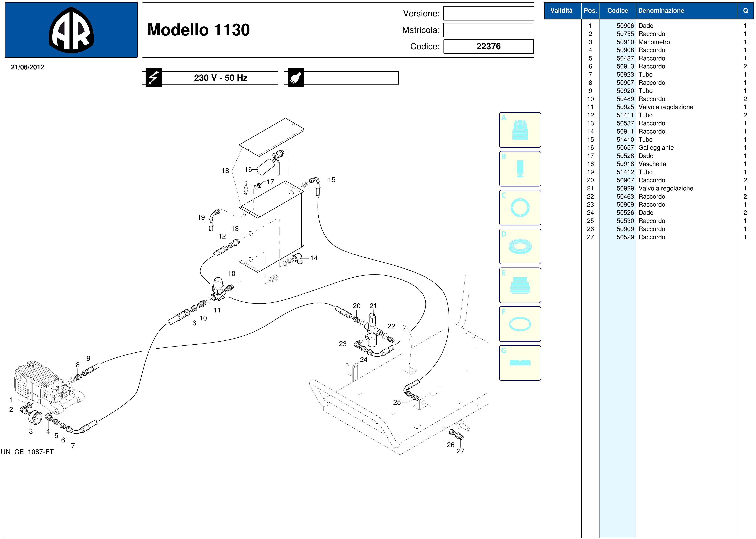
Task: Select the Manometro row code 50910
Action: 625,42
